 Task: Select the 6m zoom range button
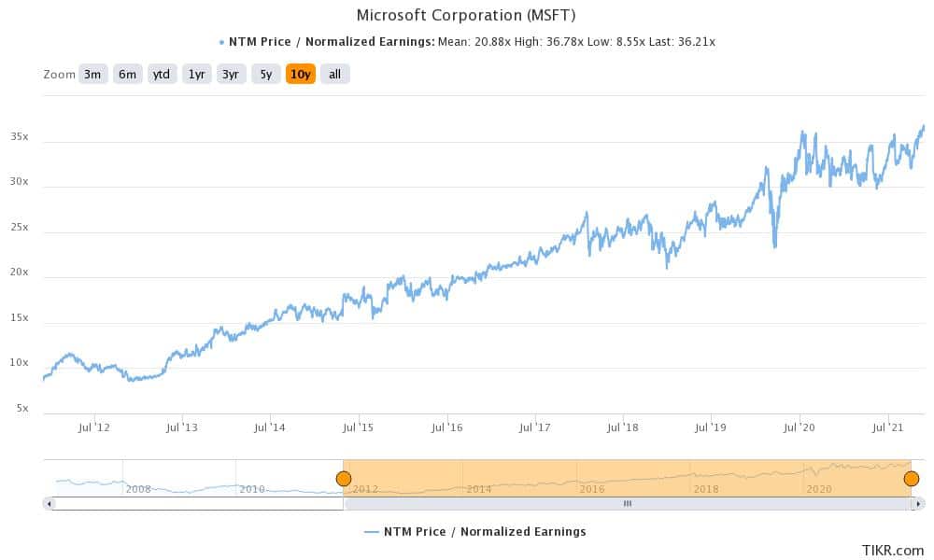pos(127,75)
